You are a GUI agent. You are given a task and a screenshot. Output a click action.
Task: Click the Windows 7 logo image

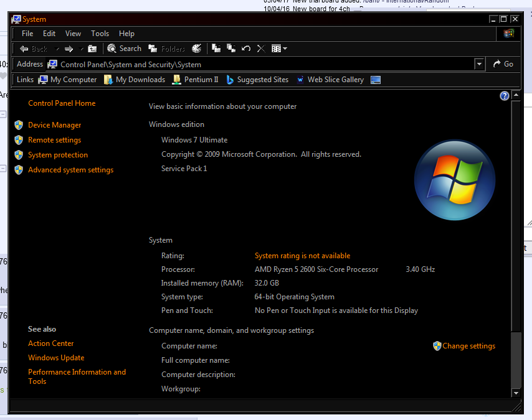click(x=455, y=180)
